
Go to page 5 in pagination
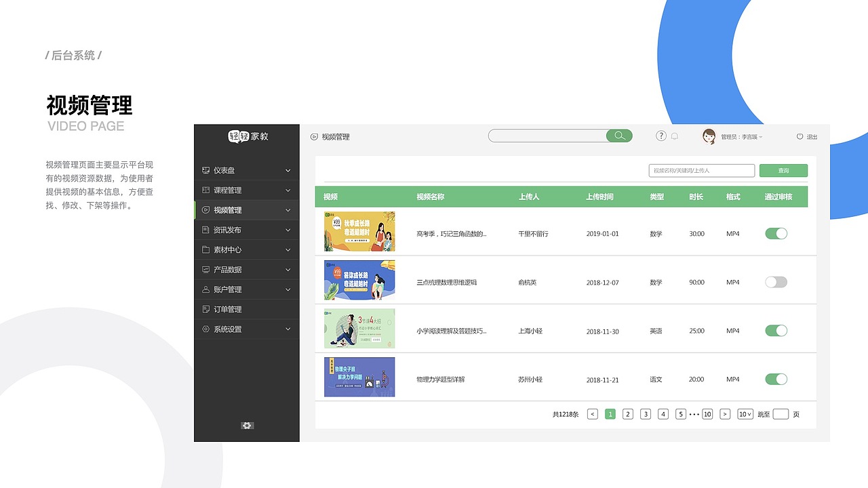point(680,413)
